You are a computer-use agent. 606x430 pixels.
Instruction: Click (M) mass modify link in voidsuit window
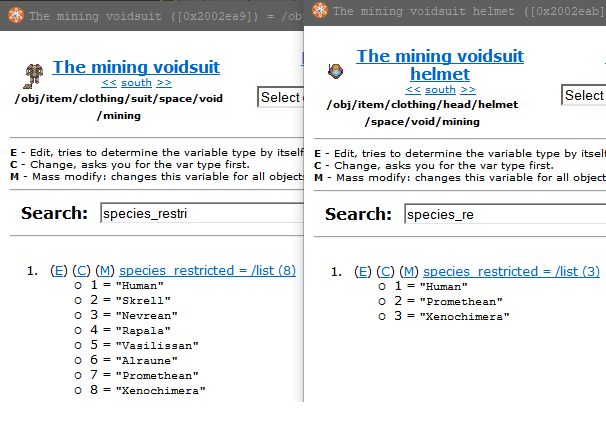pyautogui.click(x=105, y=270)
